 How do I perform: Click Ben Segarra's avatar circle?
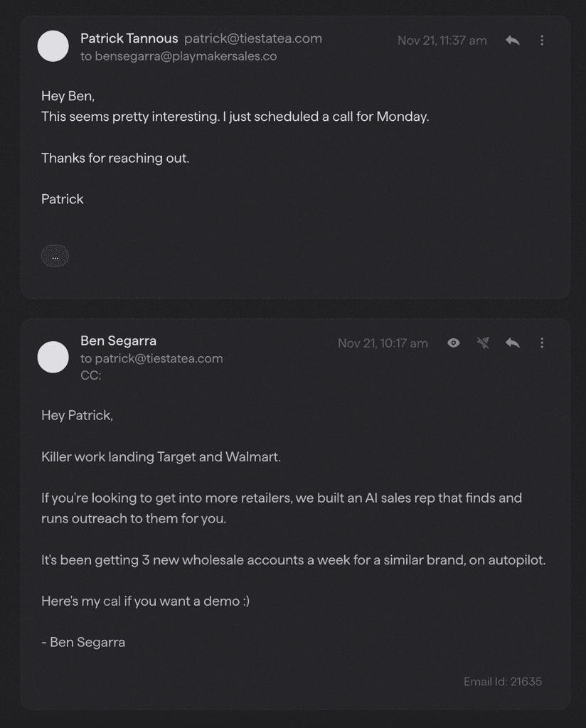[53, 357]
